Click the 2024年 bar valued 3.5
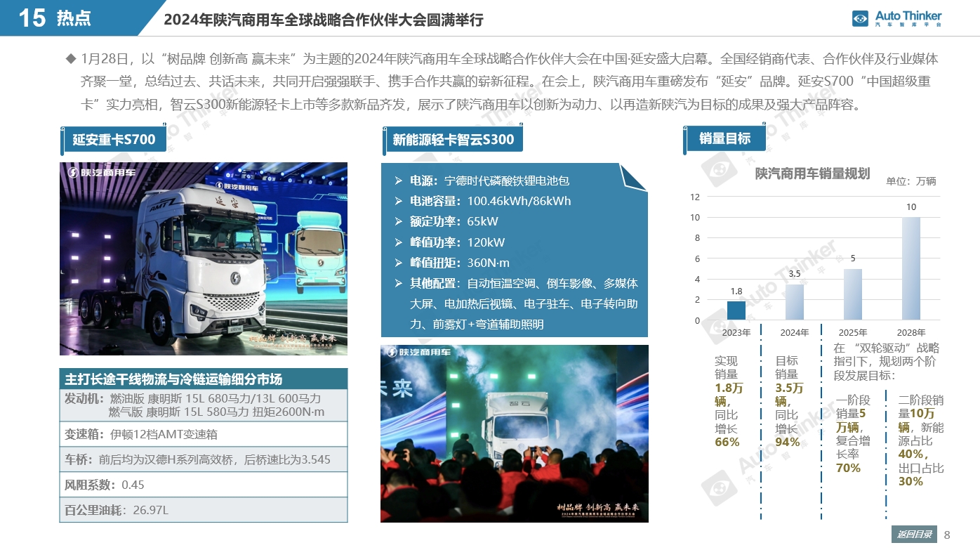The height and width of the screenshot is (550, 980). coord(795,302)
